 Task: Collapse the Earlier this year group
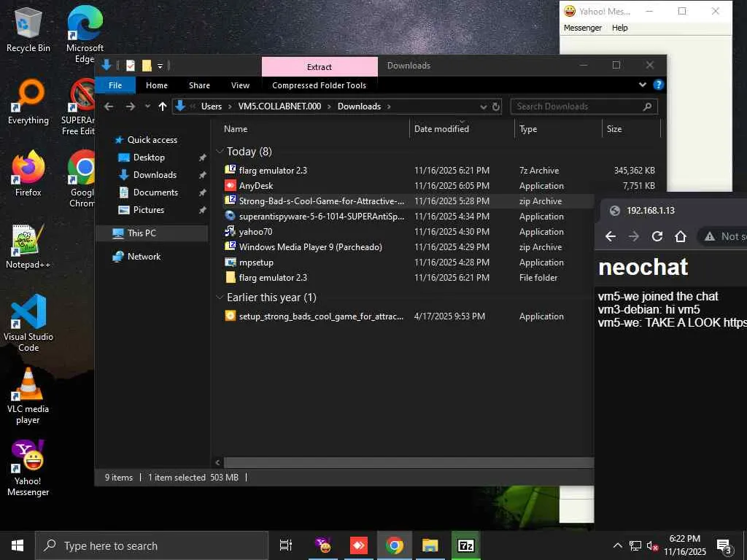[220, 297]
